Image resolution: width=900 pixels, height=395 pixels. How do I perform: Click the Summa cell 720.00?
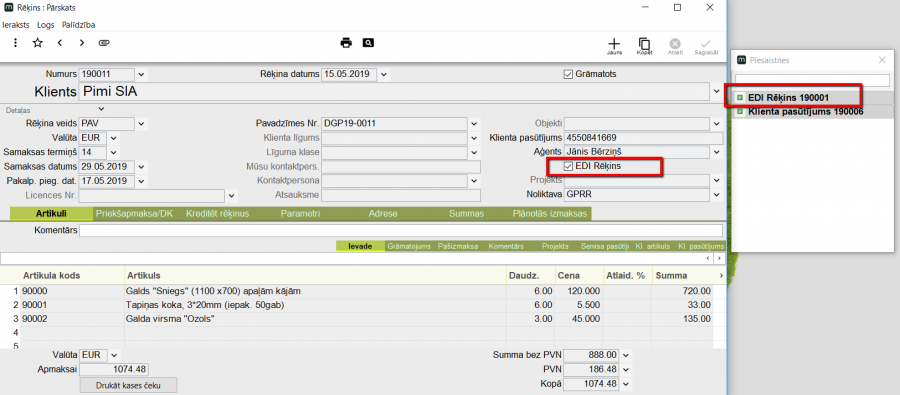click(681, 291)
